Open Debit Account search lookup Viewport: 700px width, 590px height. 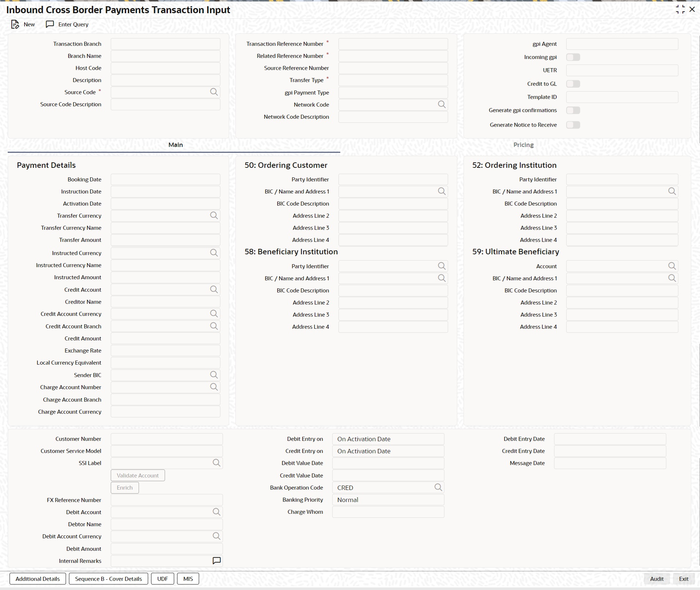point(217,512)
